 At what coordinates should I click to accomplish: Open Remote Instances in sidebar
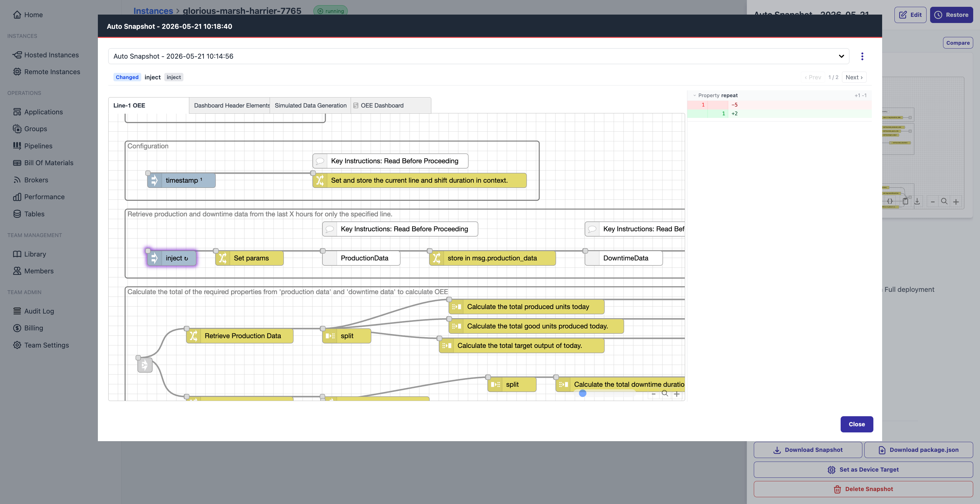pos(46,72)
